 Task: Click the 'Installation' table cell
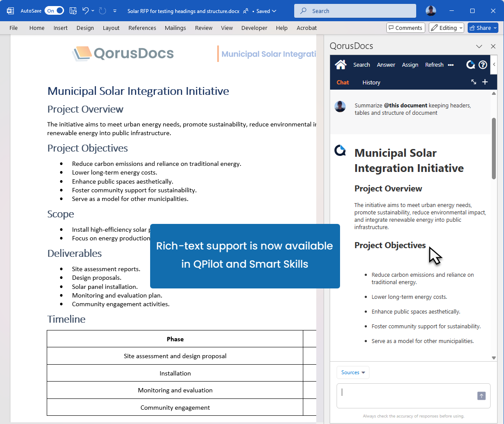click(x=175, y=373)
